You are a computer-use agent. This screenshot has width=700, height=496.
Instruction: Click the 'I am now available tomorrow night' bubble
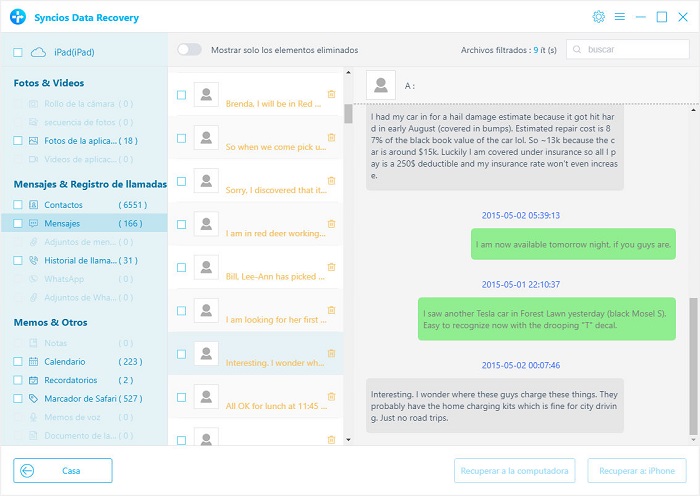coord(573,244)
